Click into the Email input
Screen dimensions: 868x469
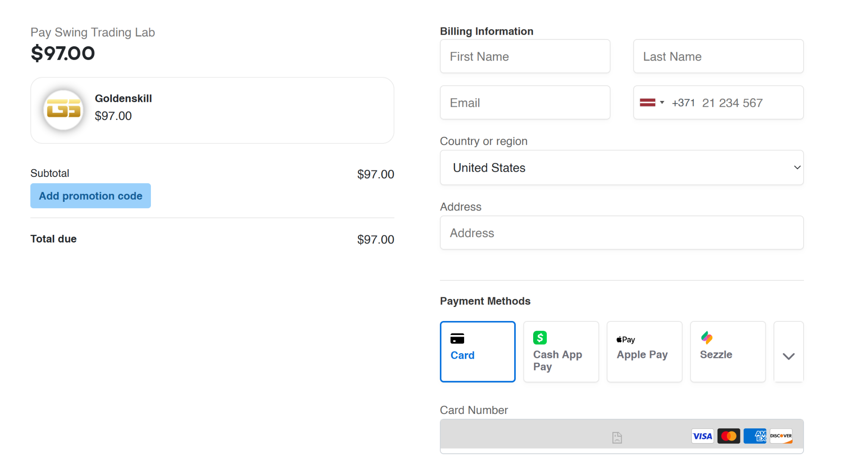pos(525,103)
